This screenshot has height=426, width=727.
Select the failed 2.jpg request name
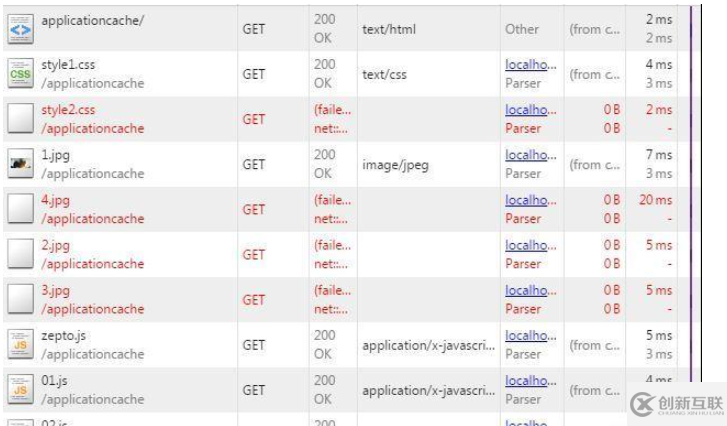pyautogui.click(x=56, y=246)
